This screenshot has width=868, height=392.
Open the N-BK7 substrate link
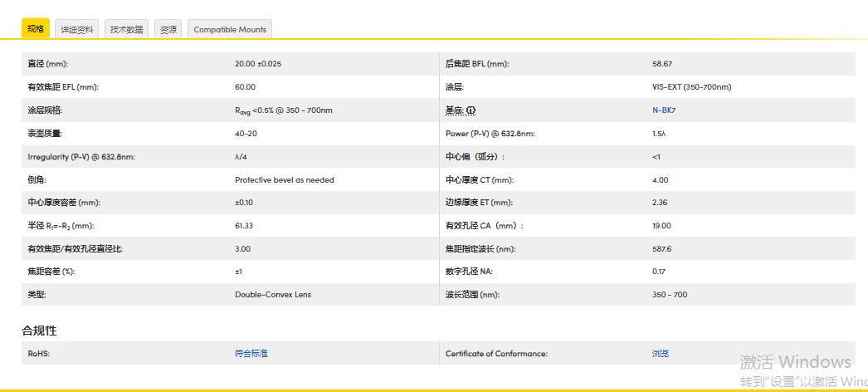[x=665, y=110]
